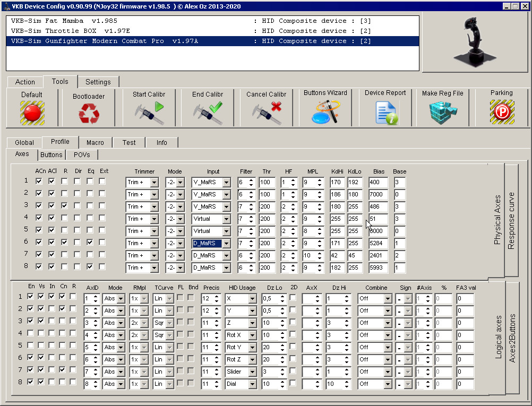
Task: Toggle Cn checkbox for logical axis 7
Action: tap(62, 370)
